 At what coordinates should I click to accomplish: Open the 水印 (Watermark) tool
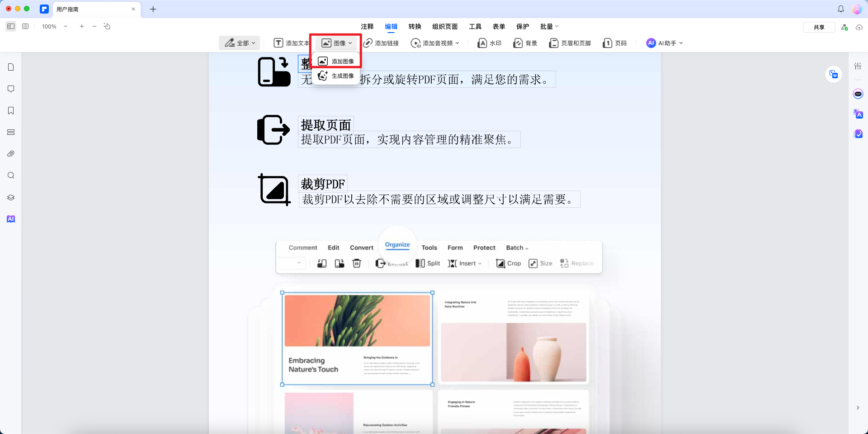coord(490,43)
